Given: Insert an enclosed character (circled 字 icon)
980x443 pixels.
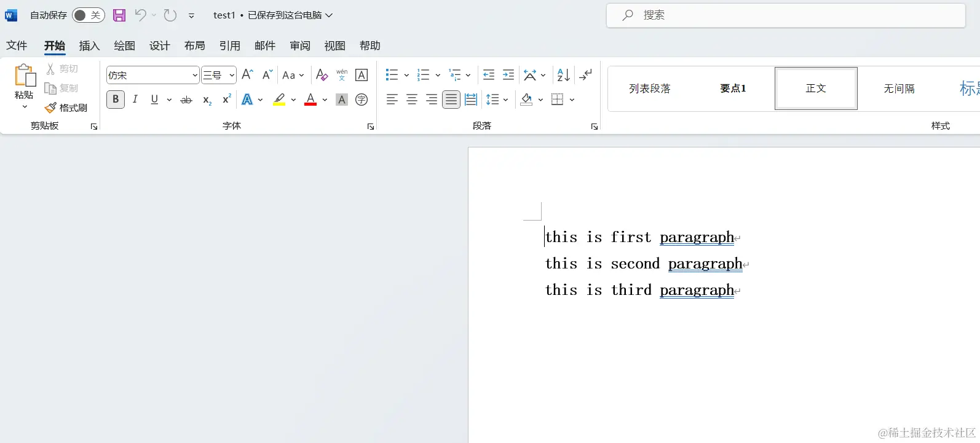Looking at the screenshot, I should (x=362, y=100).
